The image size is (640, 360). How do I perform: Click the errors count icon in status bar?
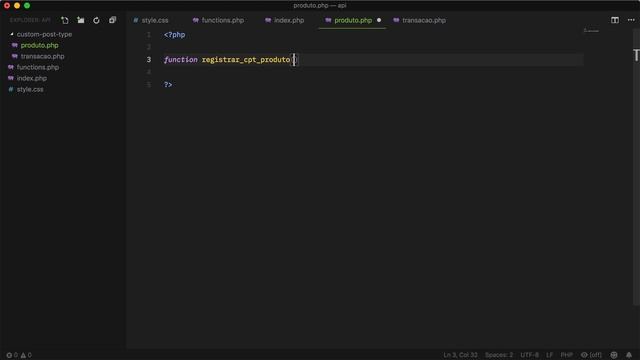pyautogui.click(x=12, y=355)
